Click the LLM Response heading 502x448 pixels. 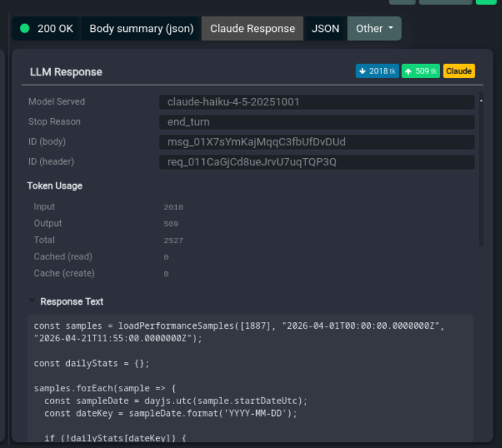[66, 72]
